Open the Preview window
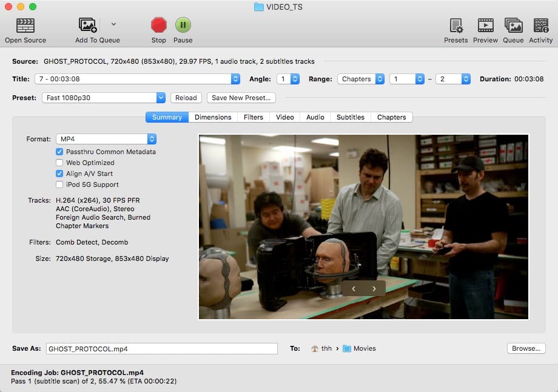Image resolution: width=558 pixels, height=392 pixels. (485, 25)
